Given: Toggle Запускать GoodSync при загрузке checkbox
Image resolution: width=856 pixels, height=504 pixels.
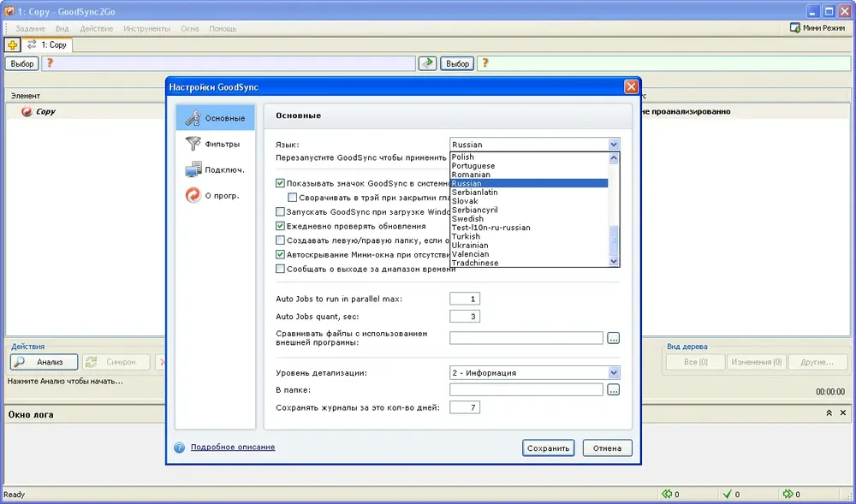Looking at the screenshot, I should pos(280,211).
